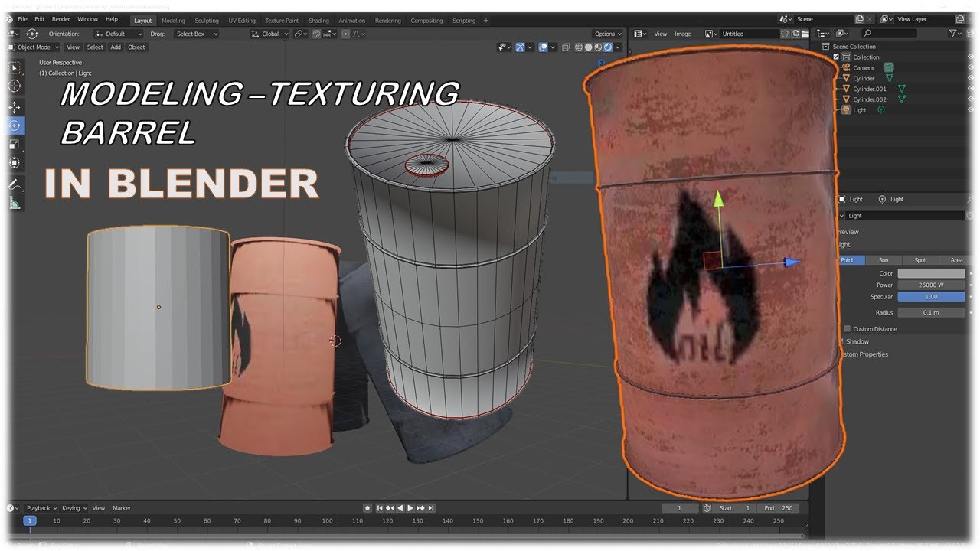
Task: Hide Camera with its eye icon
Action: click(970, 67)
